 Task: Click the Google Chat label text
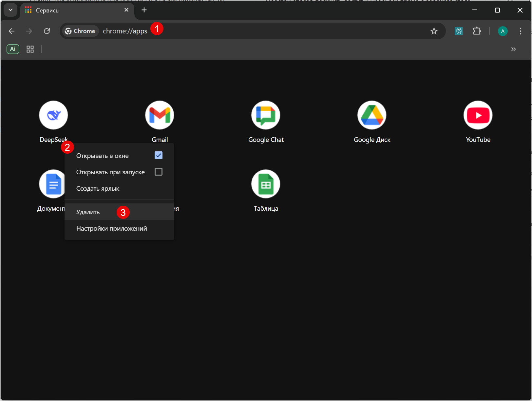(266, 140)
